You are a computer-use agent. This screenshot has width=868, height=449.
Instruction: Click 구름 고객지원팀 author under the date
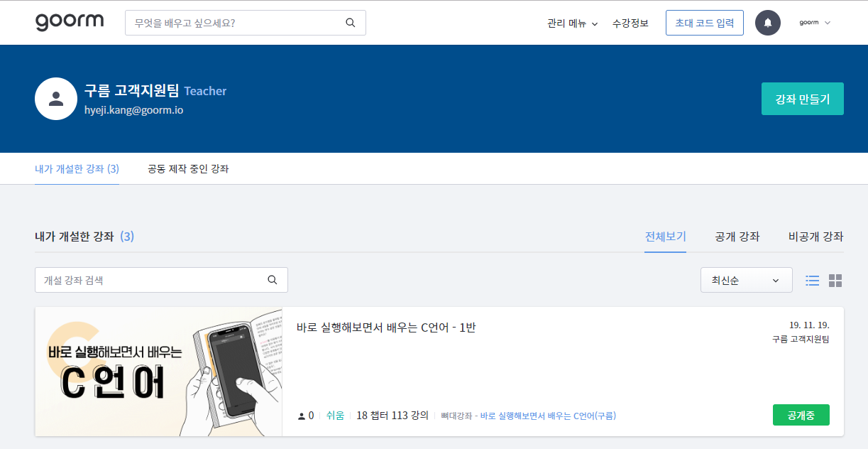[x=801, y=339]
